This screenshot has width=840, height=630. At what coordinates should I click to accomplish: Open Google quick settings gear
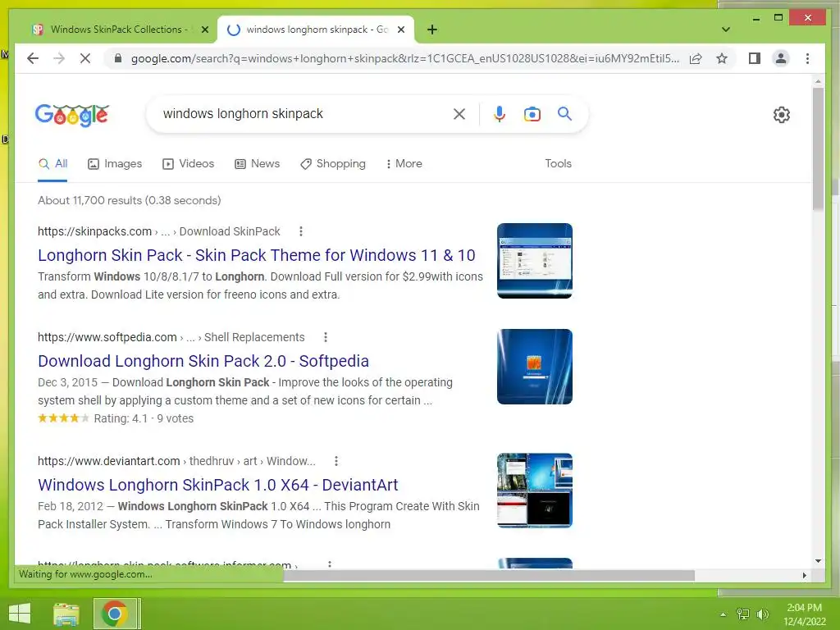[x=781, y=115]
